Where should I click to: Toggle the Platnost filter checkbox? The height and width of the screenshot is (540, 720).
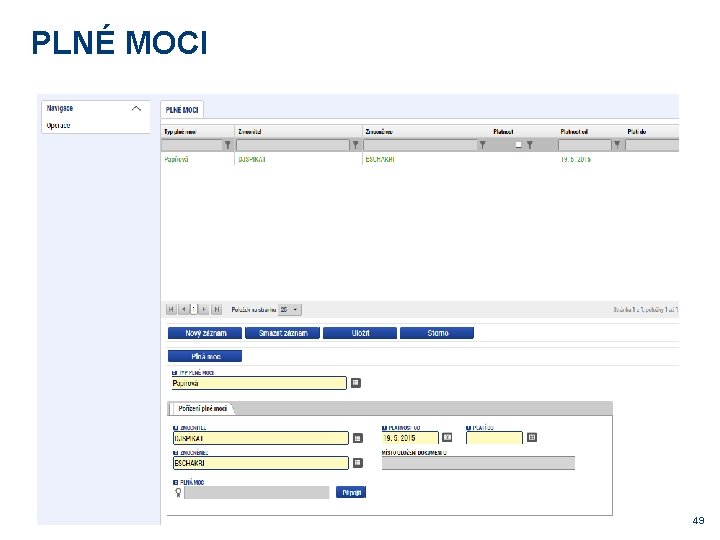point(518,145)
